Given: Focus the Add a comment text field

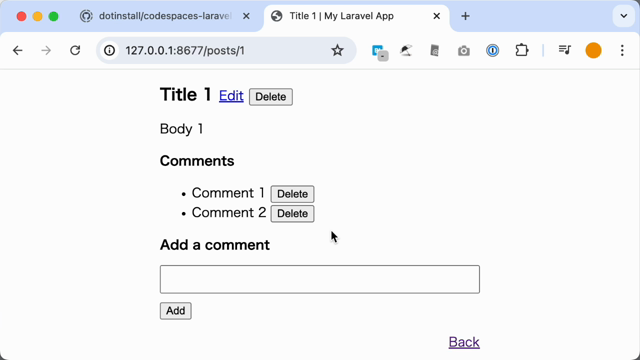Looking at the screenshot, I should 320,279.
